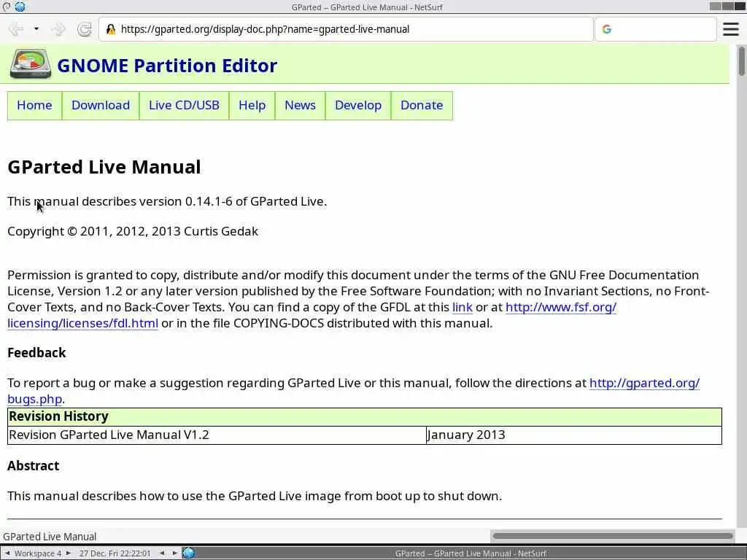Reload the page with the refresh icon

tap(85, 29)
